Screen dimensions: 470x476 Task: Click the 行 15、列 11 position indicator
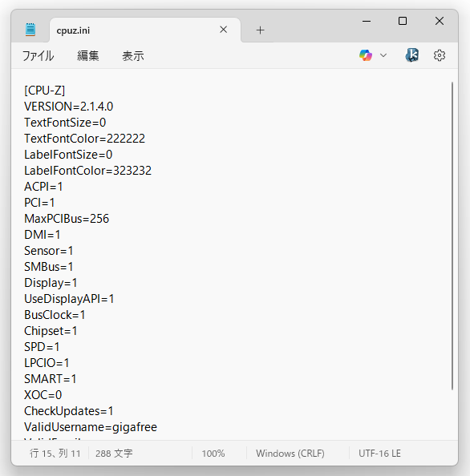click(55, 454)
